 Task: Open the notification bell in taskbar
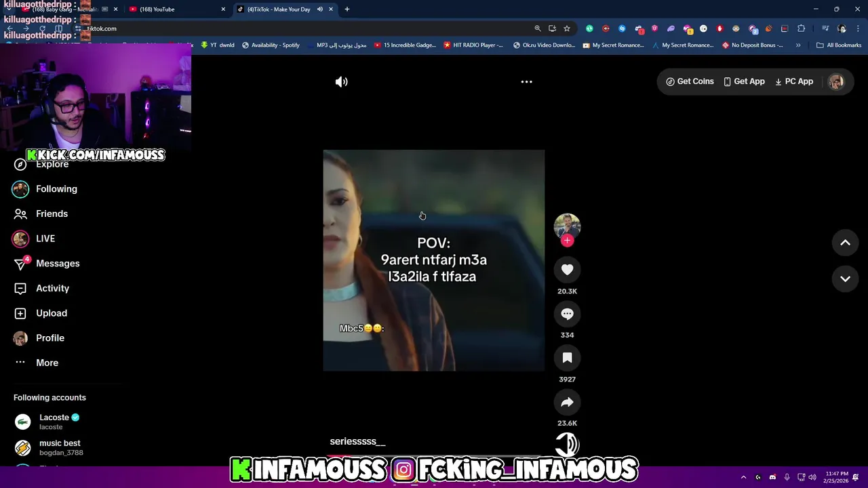[x=856, y=477]
